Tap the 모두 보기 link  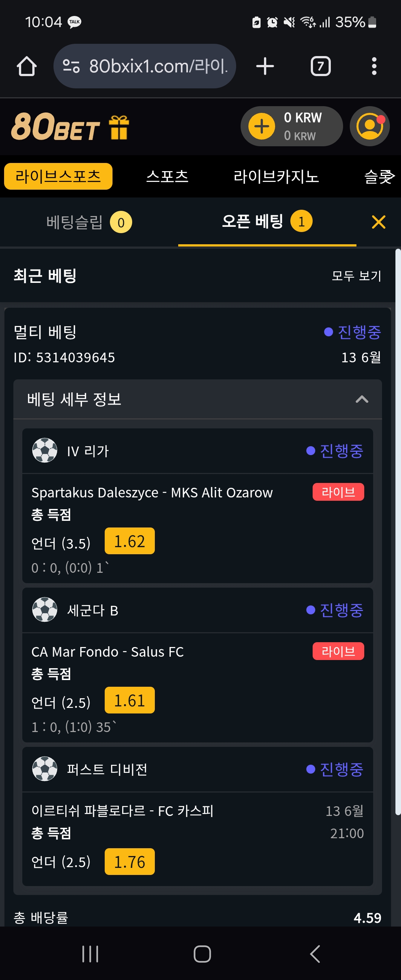tap(356, 275)
